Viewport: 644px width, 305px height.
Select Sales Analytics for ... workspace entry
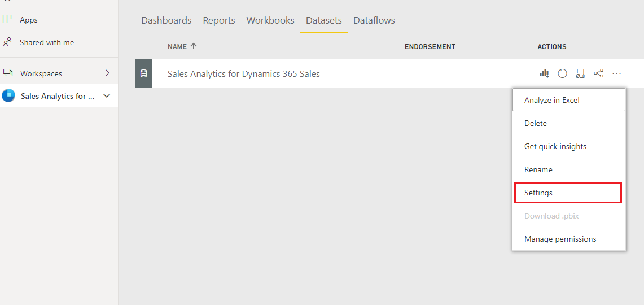pos(58,96)
